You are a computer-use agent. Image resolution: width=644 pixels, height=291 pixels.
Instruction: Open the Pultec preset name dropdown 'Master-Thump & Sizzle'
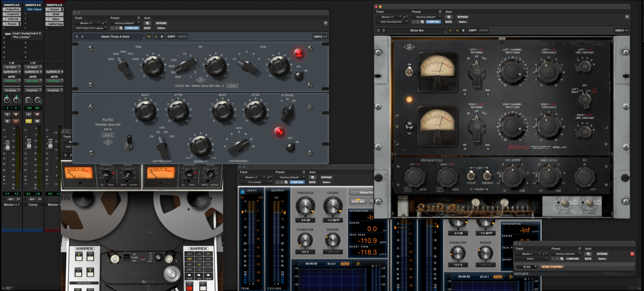tap(115, 37)
